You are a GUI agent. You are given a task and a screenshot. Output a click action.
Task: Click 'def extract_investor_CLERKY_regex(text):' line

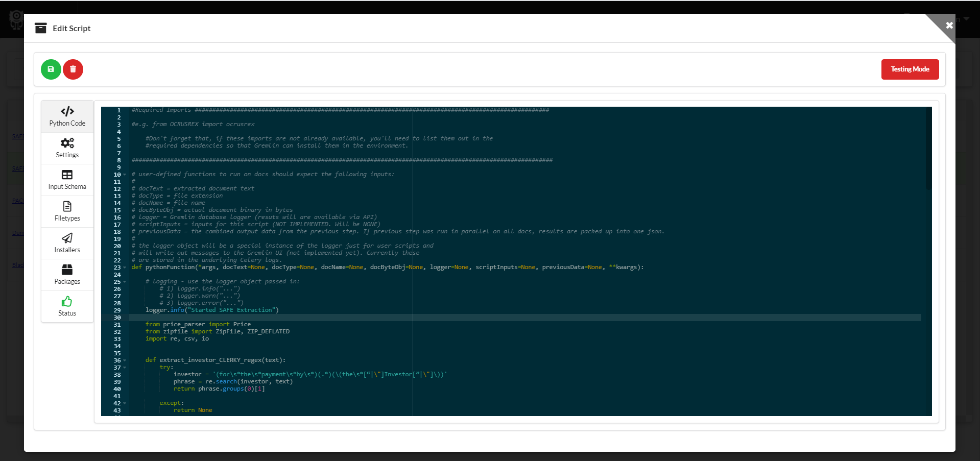[216, 360]
